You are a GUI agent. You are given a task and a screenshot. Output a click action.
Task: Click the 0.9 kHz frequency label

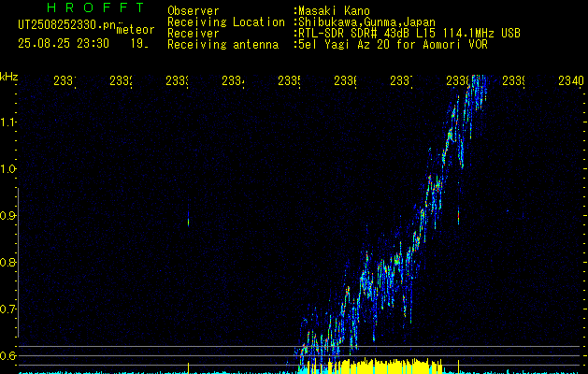coord(7,216)
